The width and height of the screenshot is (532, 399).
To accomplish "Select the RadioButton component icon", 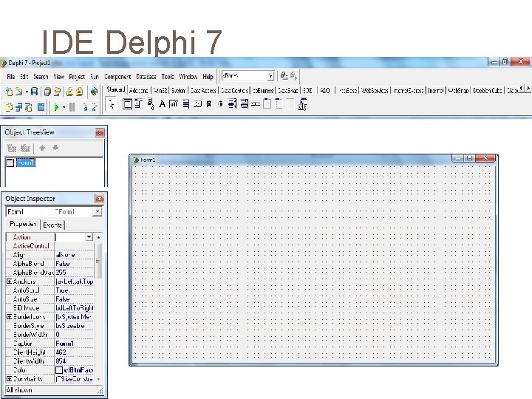I will [x=220, y=104].
